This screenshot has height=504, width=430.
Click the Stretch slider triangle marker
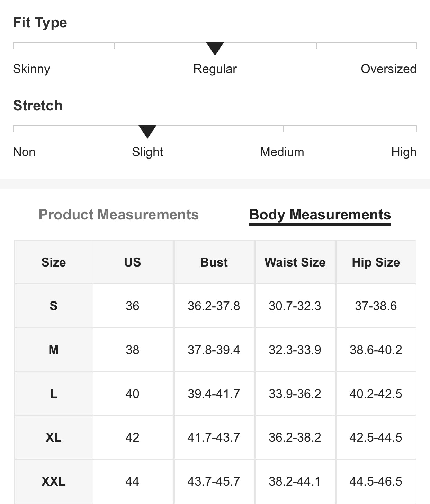[147, 132]
